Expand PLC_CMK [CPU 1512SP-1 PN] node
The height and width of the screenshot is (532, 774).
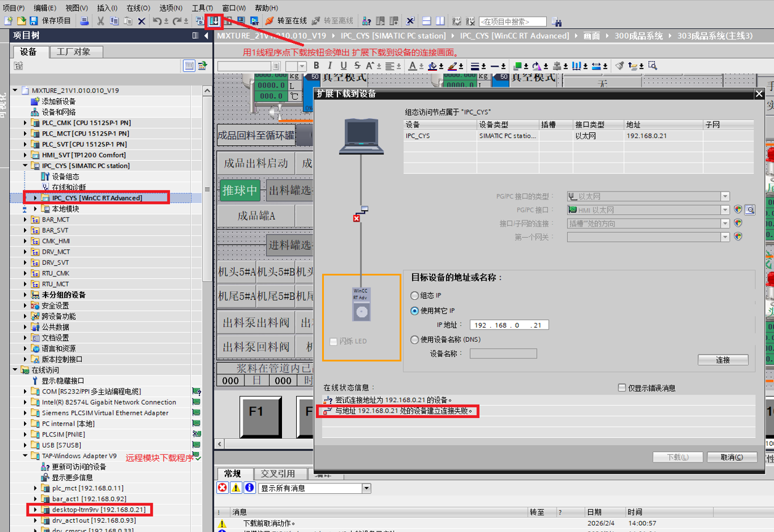tap(25, 123)
